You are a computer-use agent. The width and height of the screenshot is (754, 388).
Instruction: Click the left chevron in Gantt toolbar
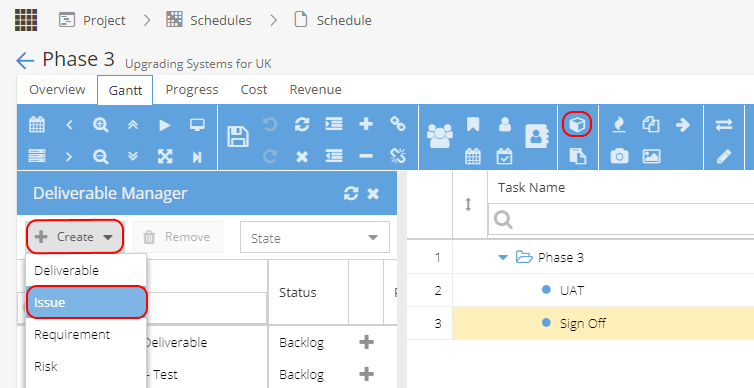coord(69,125)
